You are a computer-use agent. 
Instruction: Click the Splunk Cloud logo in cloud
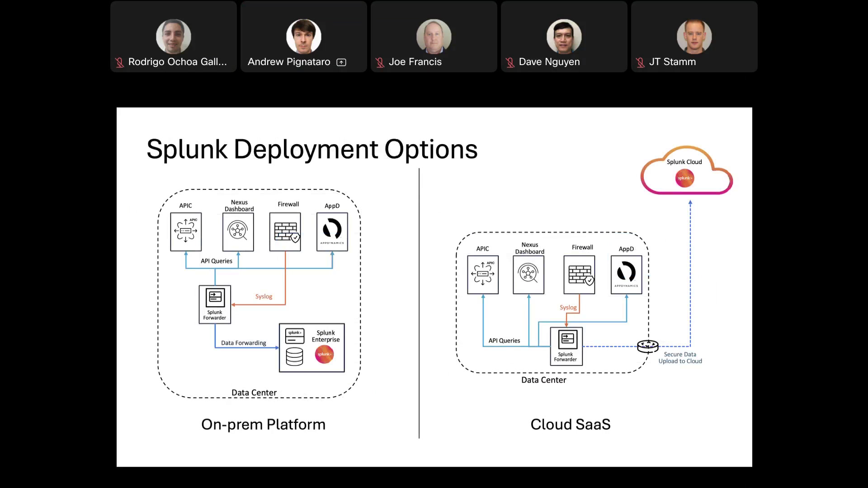tap(684, 178)
